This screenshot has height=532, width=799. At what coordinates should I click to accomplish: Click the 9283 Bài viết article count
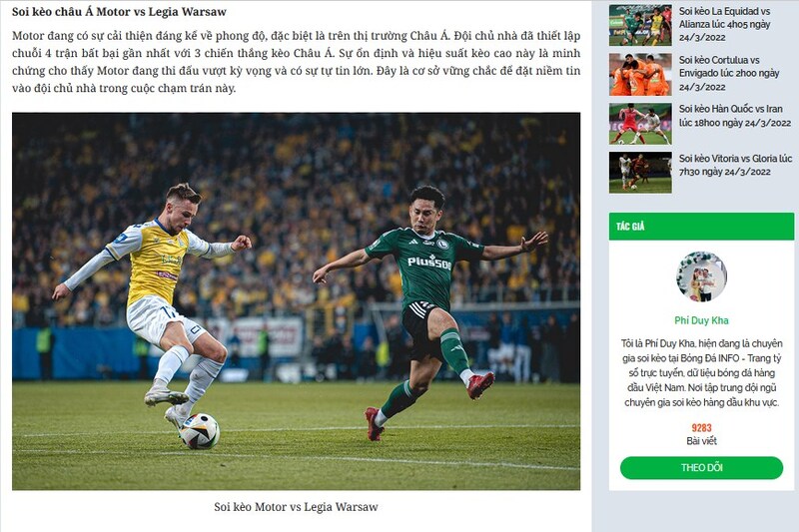coord(701,434)
